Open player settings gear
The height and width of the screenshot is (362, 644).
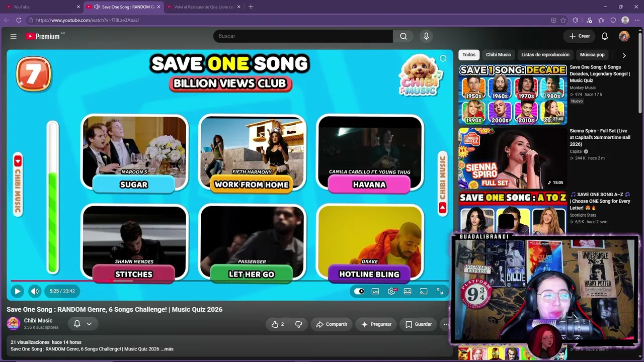(x=391, y=291)
